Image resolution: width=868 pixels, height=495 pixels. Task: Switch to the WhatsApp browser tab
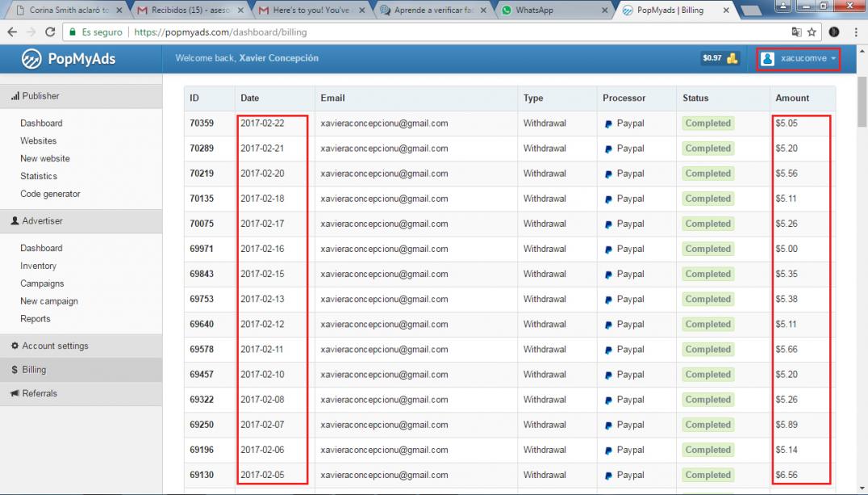tap(549, 11)
